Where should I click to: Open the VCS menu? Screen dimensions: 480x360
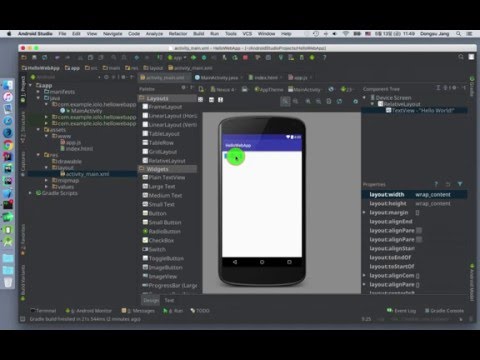coord(247,34)
